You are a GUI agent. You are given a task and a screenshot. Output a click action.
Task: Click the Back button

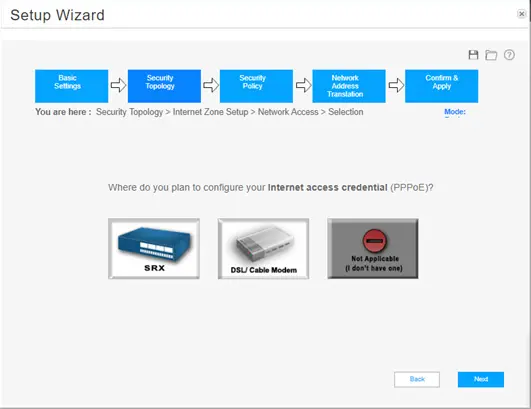(x=417, y=379)
